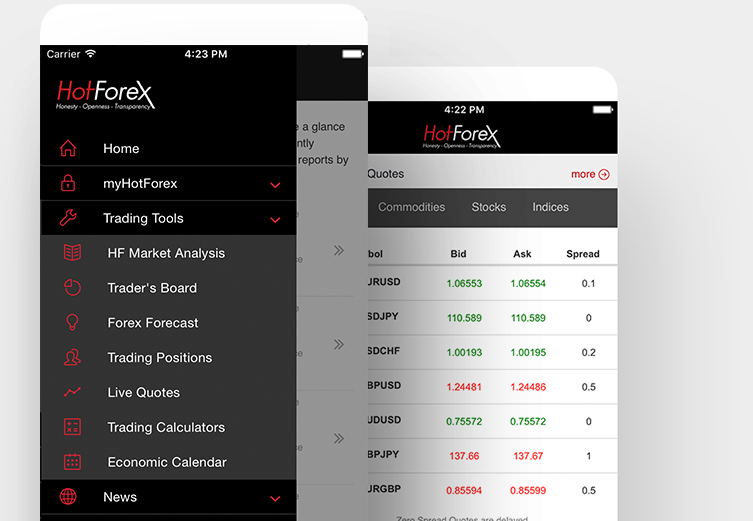This screenshot has height=521, width=753.
Task: Tap the Trading Tools wrench icon
Action: click(68, 218)
